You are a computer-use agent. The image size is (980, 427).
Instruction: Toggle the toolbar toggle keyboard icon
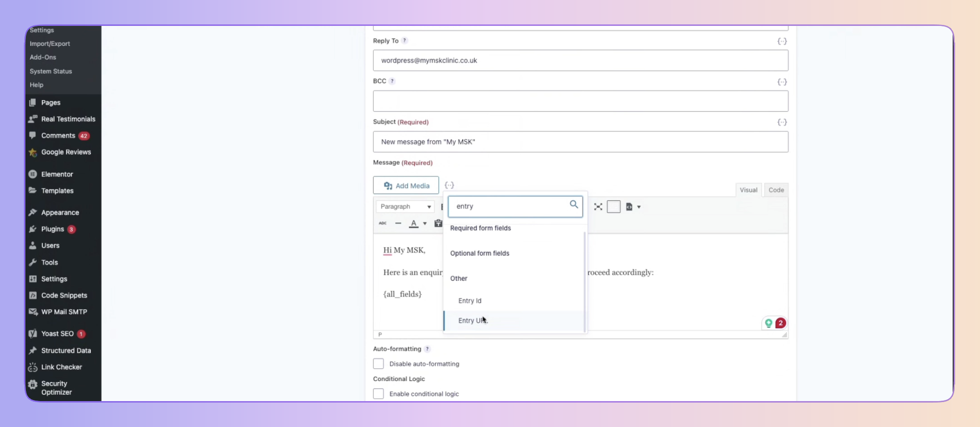pyautogui.click(x=614, y=207)
